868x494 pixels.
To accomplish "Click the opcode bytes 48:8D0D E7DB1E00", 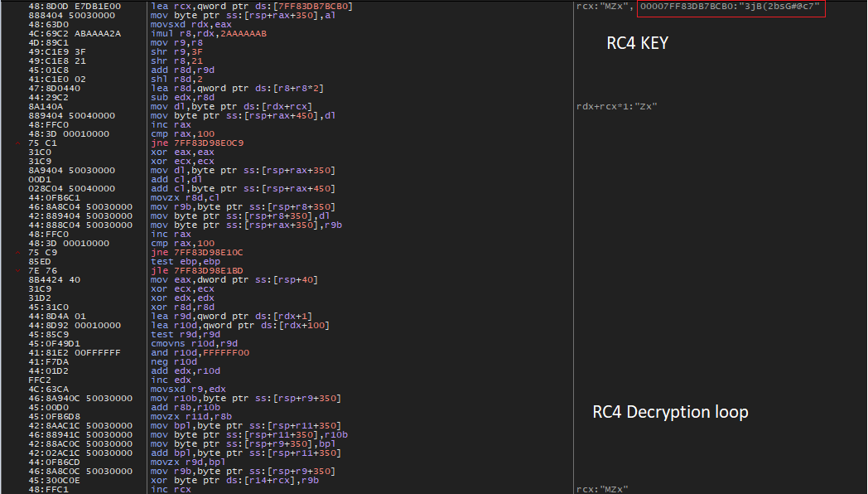I will tap(74, 7).
